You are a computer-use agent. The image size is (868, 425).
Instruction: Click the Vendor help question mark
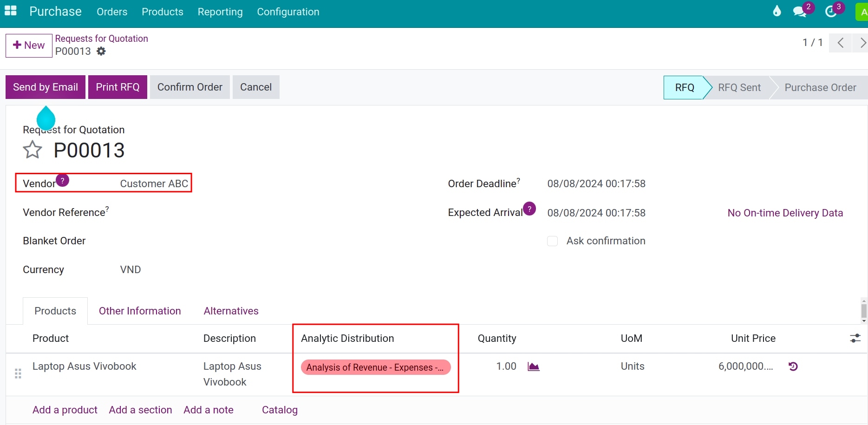pyautogui.click(x=62, y=180)
